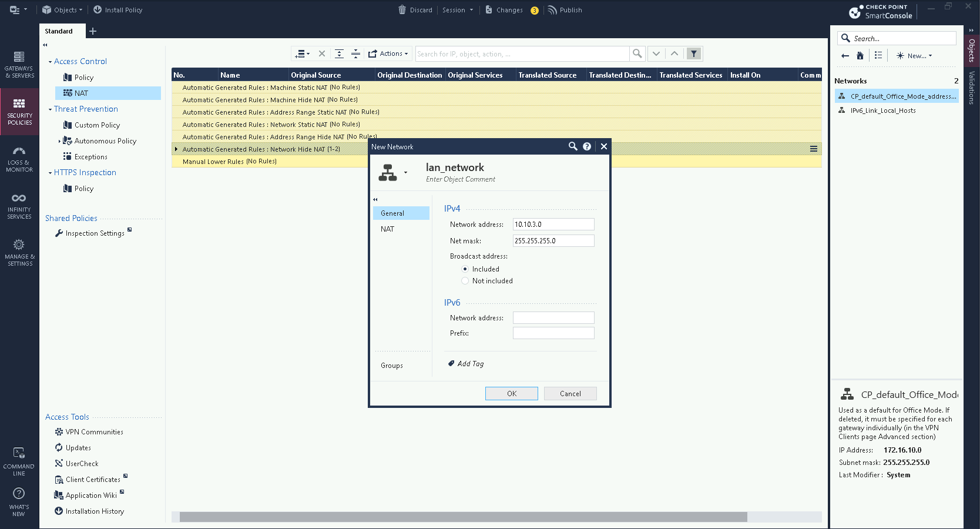Collapse the Access Control tree section

tap(50, 62)
